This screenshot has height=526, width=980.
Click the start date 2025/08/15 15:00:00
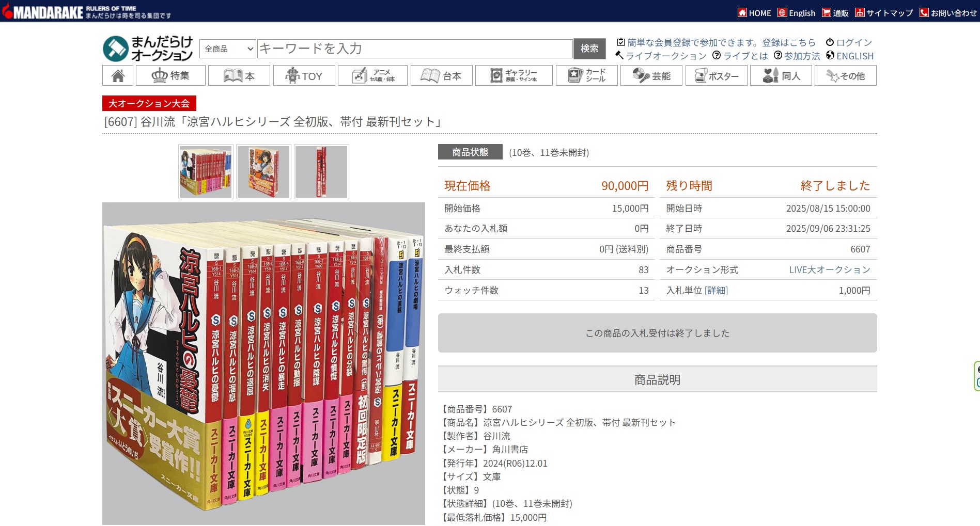click(x=828, y=208)
